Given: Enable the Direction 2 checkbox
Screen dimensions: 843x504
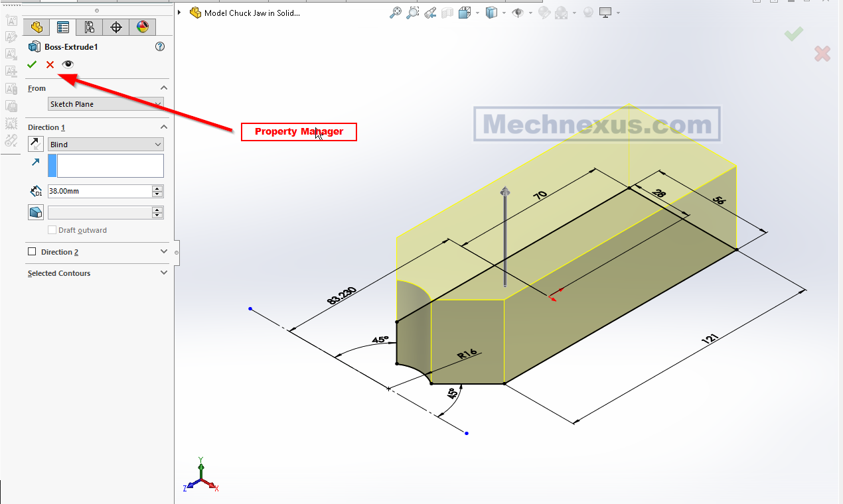Looking at the screenshot, I should point(32,252).
